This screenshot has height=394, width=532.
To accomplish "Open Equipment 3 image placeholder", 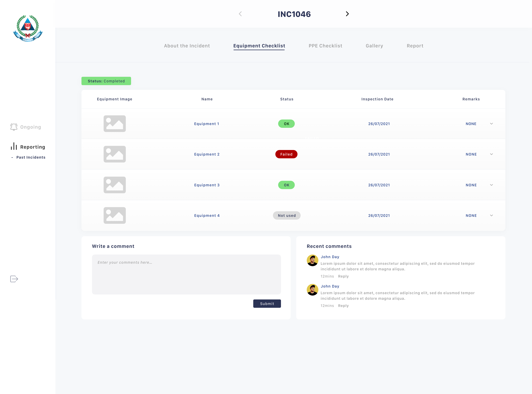I will coord(115,185).
